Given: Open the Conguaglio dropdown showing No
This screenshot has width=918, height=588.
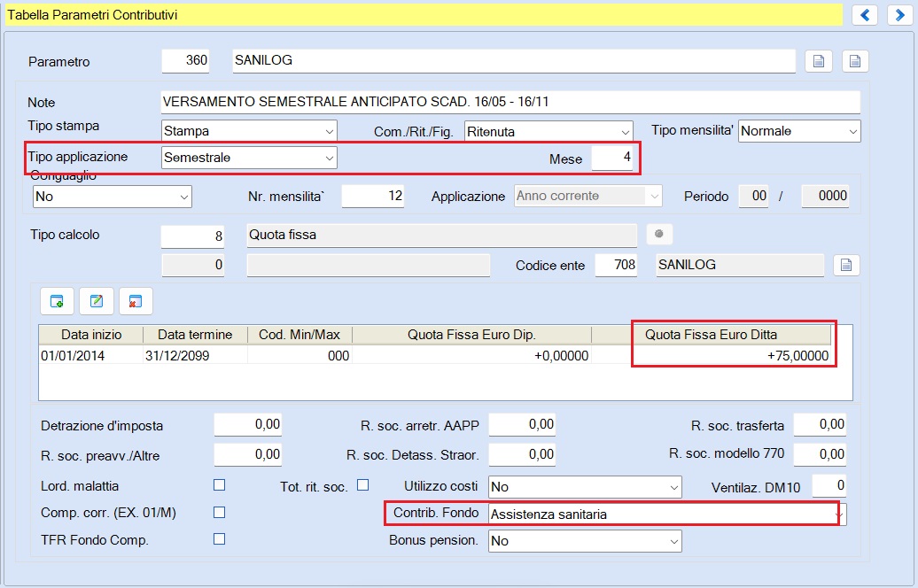Looking at the screenshot, I should 112,197.
